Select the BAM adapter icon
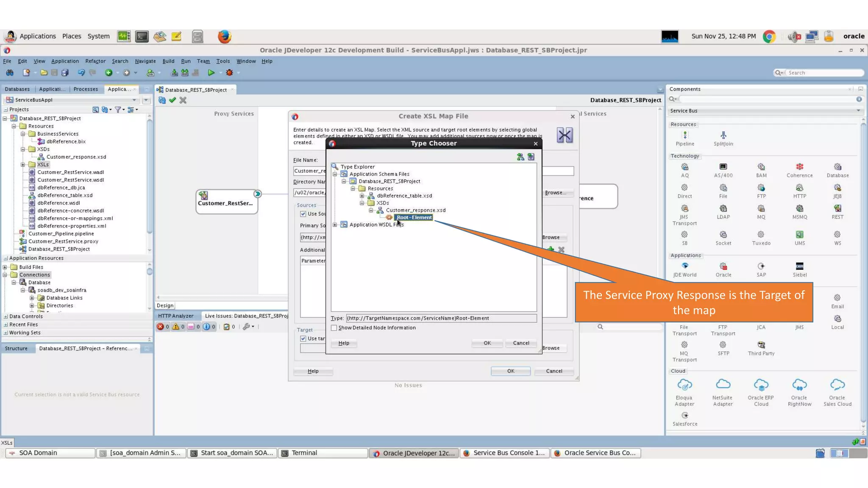This screenshot has width=868, height=488. 761,167
